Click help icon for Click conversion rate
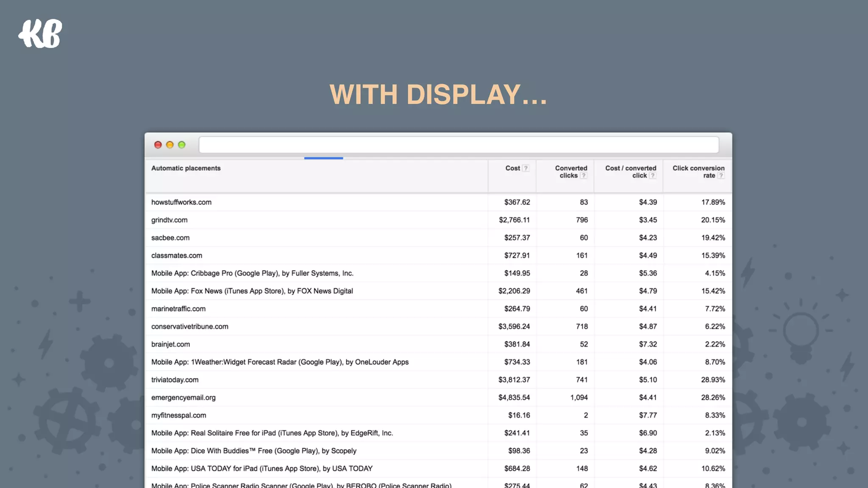Viewport: 868px width, 488px height. tap(721, 176)
